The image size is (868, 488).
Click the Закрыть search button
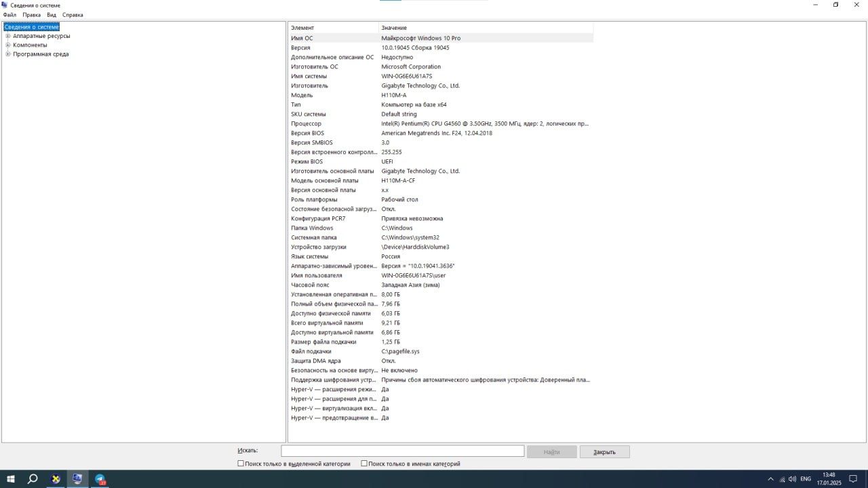click(x=604, y=451)
